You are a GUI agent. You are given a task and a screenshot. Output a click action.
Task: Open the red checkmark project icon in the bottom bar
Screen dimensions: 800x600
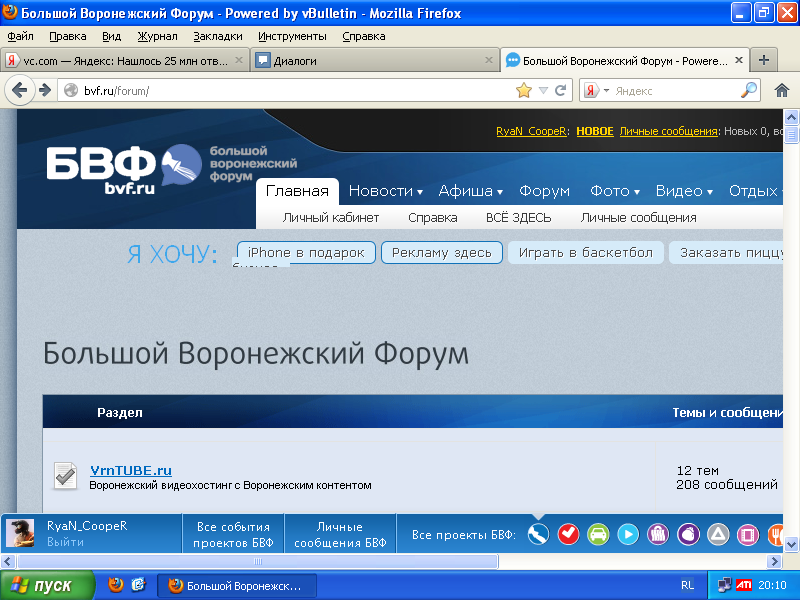pos(568,534)
